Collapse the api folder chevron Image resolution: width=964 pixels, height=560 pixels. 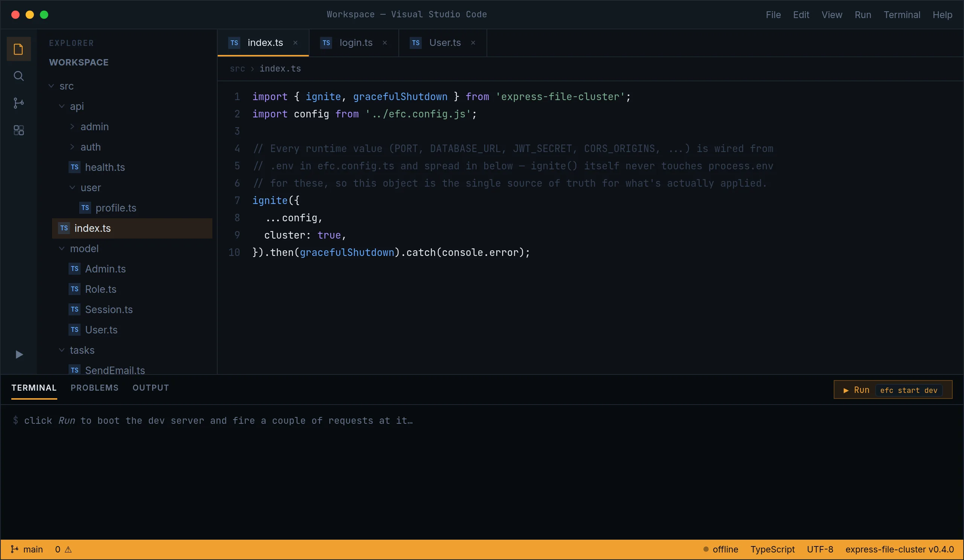pos(62,106)
